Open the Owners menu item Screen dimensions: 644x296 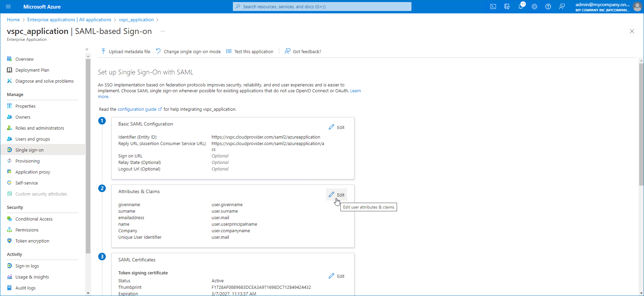(43, 117)
